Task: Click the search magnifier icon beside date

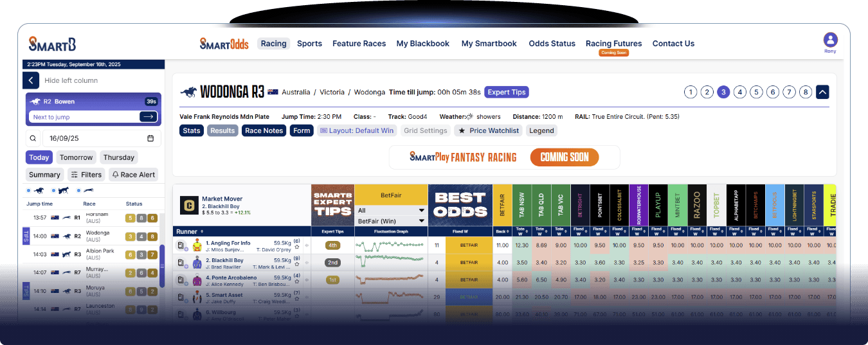Action: click(33, 138)
